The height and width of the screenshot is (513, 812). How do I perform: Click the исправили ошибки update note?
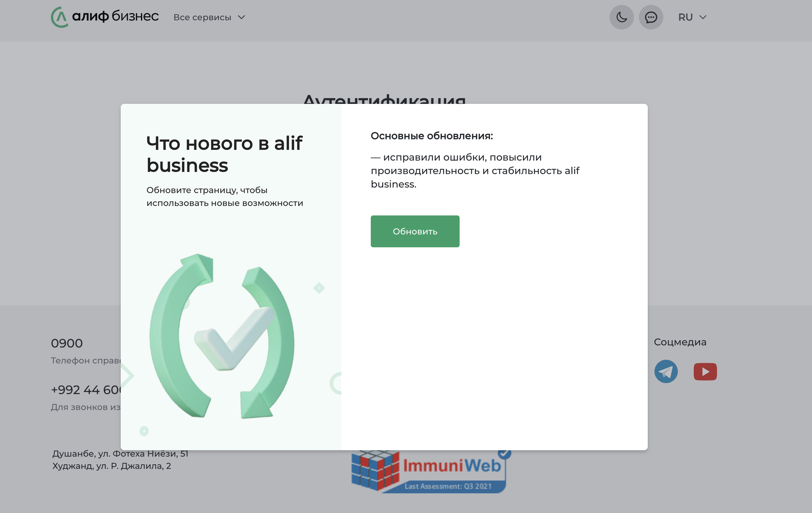[x=475, y=171]
